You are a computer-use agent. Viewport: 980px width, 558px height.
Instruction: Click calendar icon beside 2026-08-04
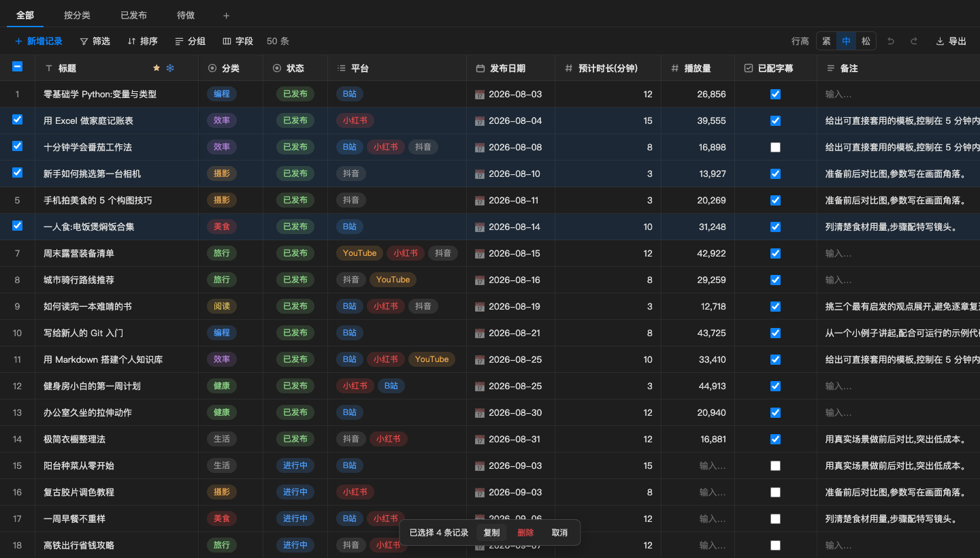pos(480,121)
